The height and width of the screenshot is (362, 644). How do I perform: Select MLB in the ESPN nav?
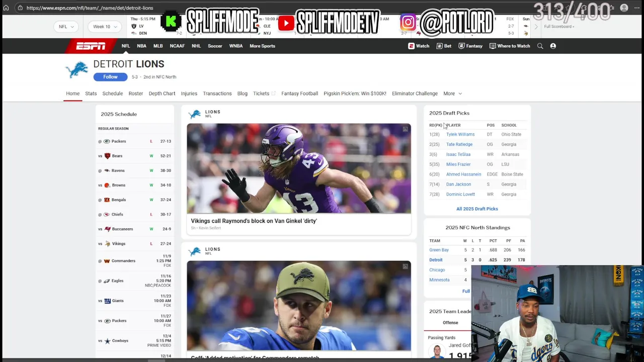(158, 46)
